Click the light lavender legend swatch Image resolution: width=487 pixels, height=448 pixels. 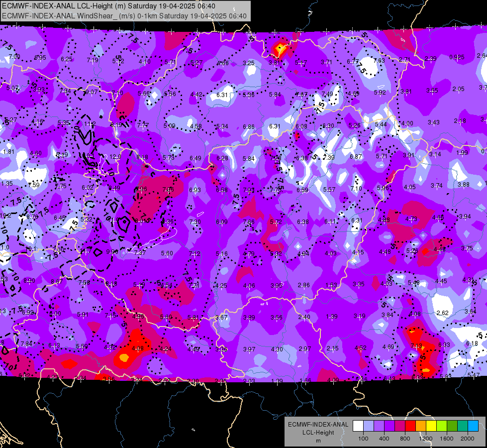point(369,426)
